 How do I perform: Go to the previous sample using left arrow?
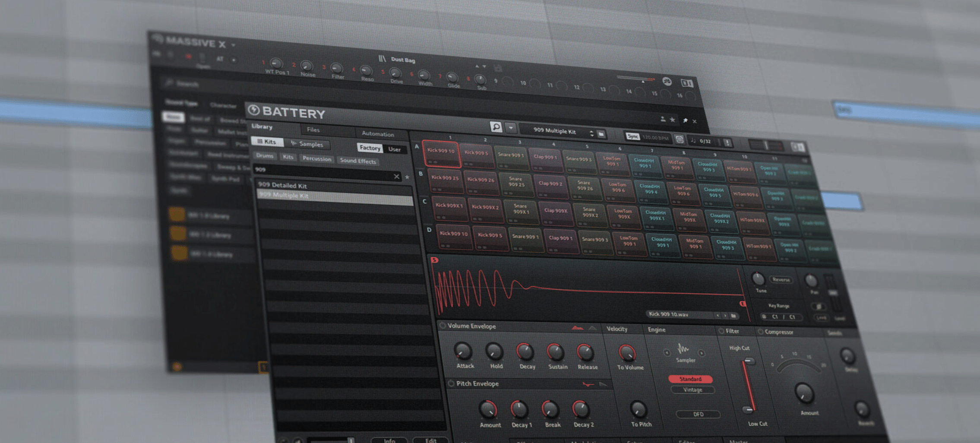click(x=718, y=316)
